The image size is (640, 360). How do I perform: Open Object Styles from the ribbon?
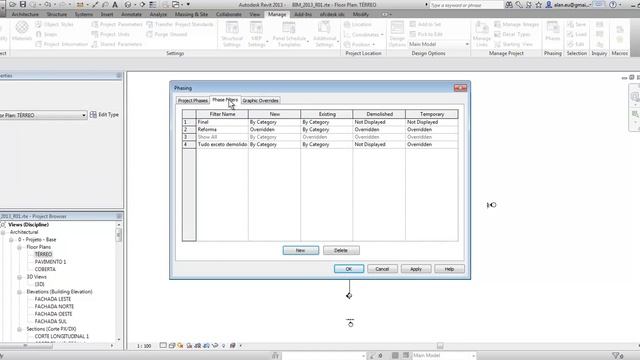(x=54, y=24)
